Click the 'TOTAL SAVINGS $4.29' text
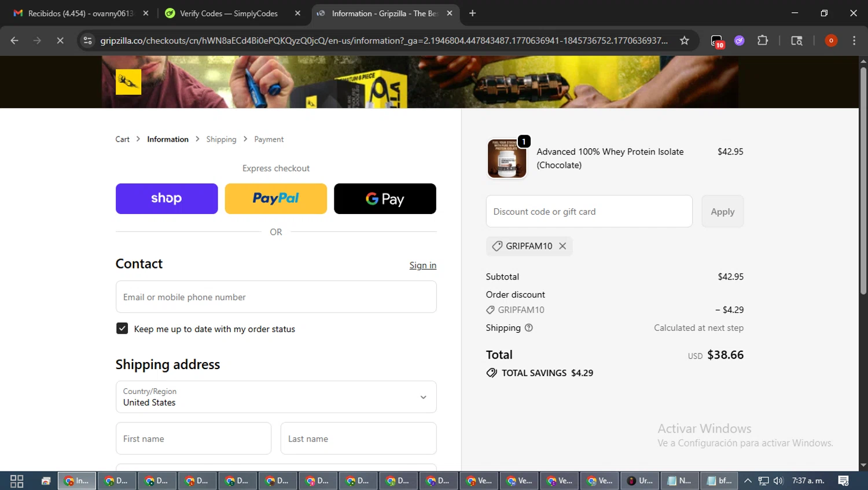The width and height of the screenshot is (868, 490). point(547,373)
